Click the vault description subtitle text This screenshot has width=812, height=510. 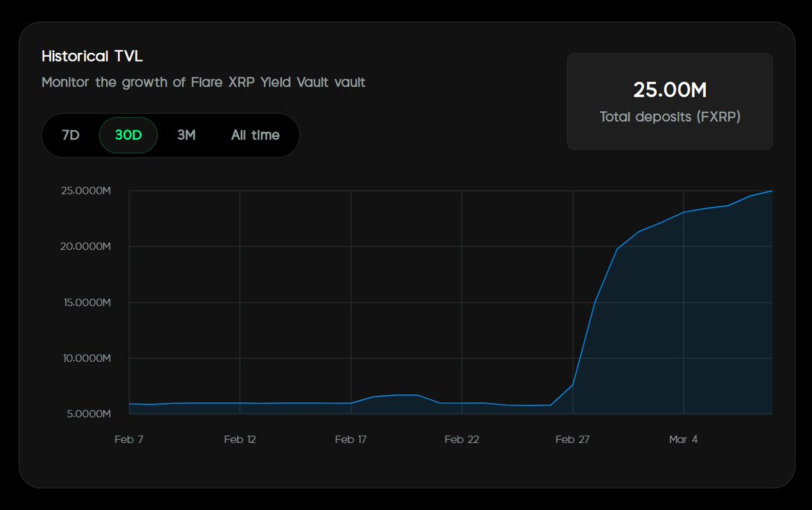(x=204, y=82)
